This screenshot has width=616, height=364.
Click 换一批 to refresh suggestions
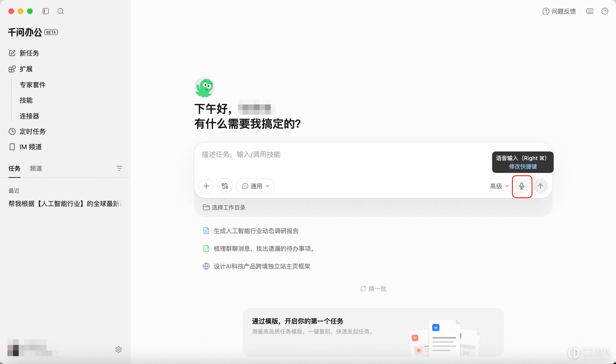coord(373,289)
